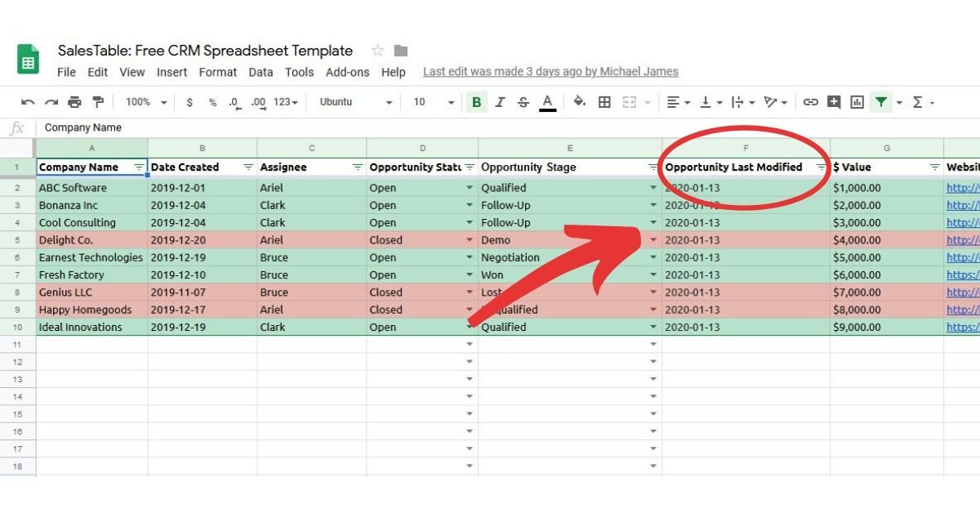Open the Assignee column filter
This screenshot has height=513, width=980.
tap(357, 167)
